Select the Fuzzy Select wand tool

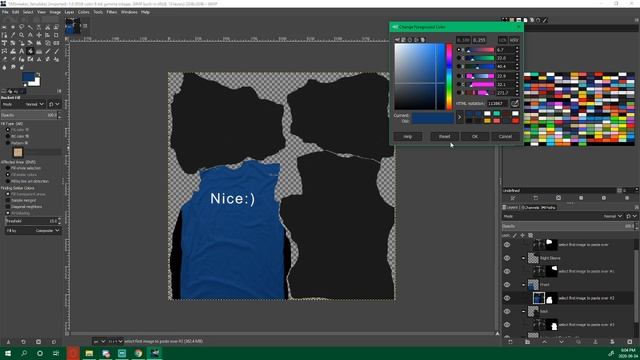pyautogui.click(x=30, y=27)
